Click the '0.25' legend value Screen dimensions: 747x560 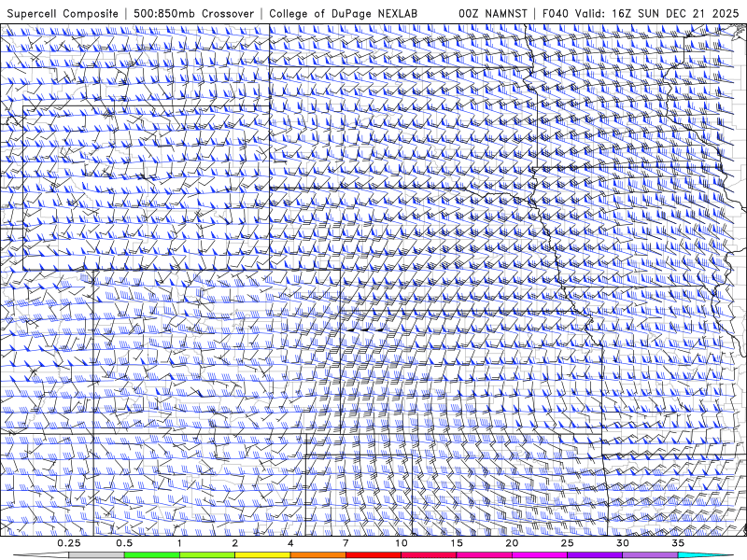[69, 543]
